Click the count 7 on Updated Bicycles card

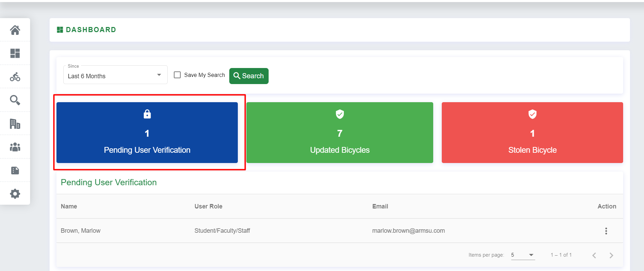[340, 133]
